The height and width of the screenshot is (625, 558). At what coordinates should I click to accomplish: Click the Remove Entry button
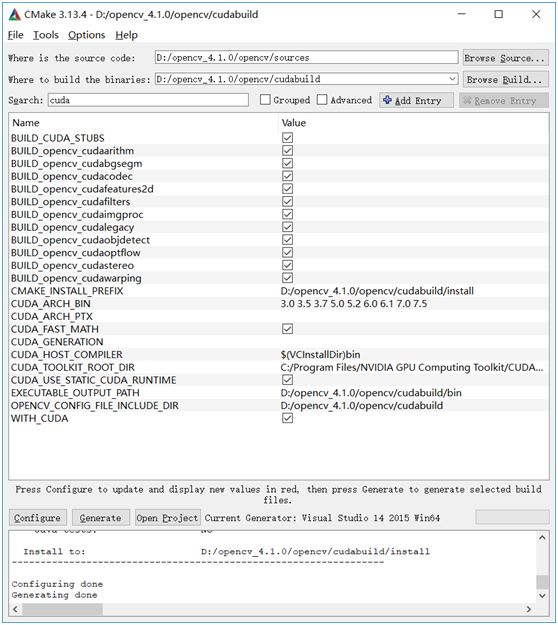[x=504, y=100]
